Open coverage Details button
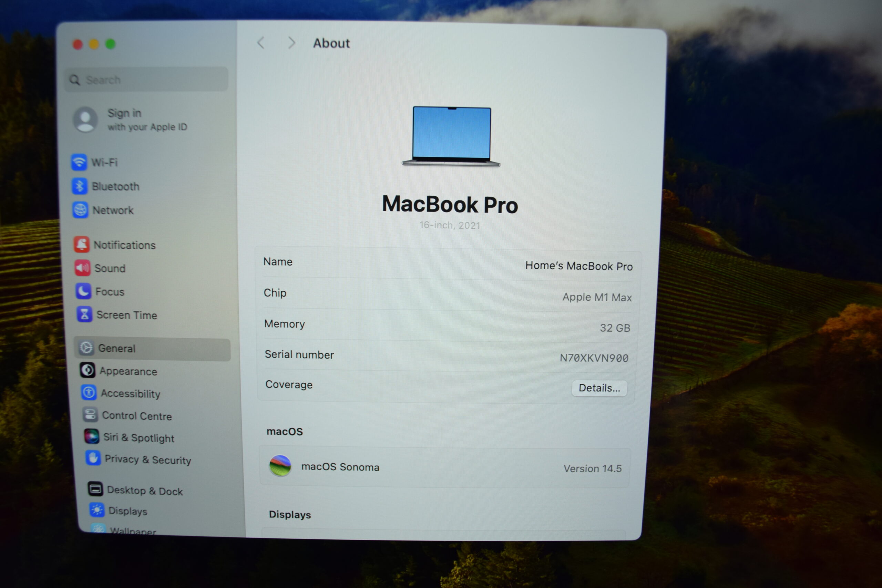 (599, 388)
